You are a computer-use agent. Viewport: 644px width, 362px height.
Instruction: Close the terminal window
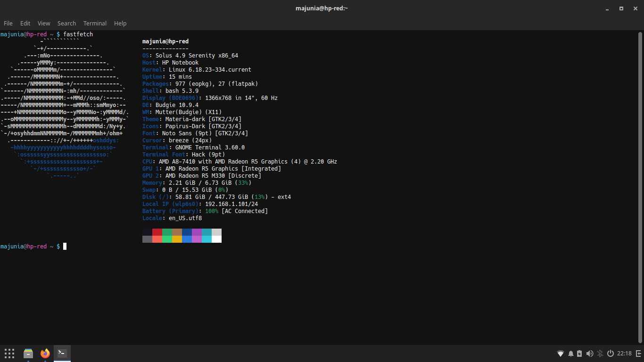click(x=635, y=8)
